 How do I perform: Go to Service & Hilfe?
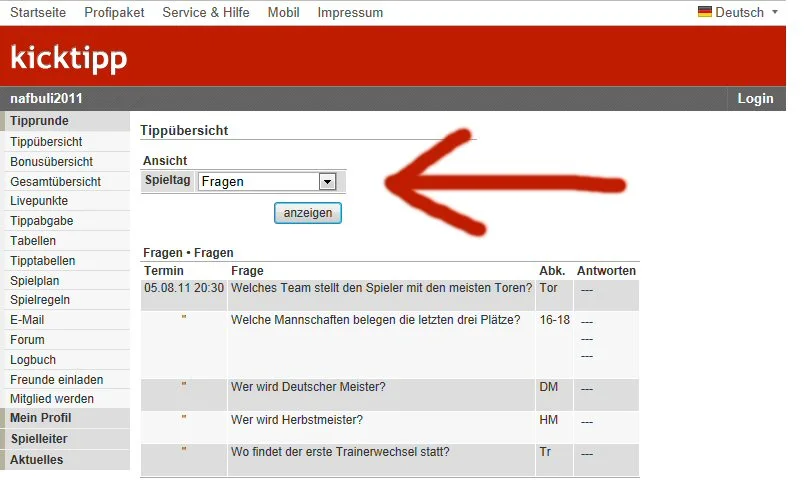(x=206, y=13)
